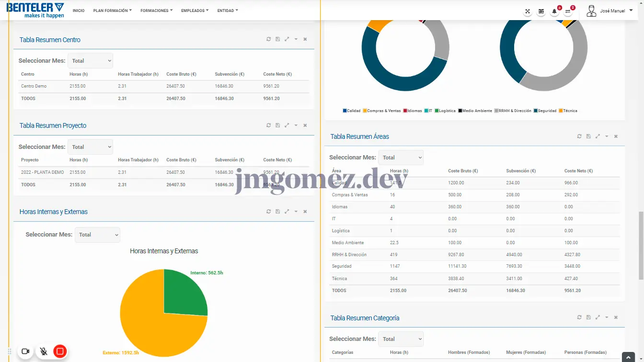Screen dimensions: 644x362
Task: Collapse the Tabla Resumen Proyecto panel with caret
Action: pyautogui.click(x=296, y=125)
